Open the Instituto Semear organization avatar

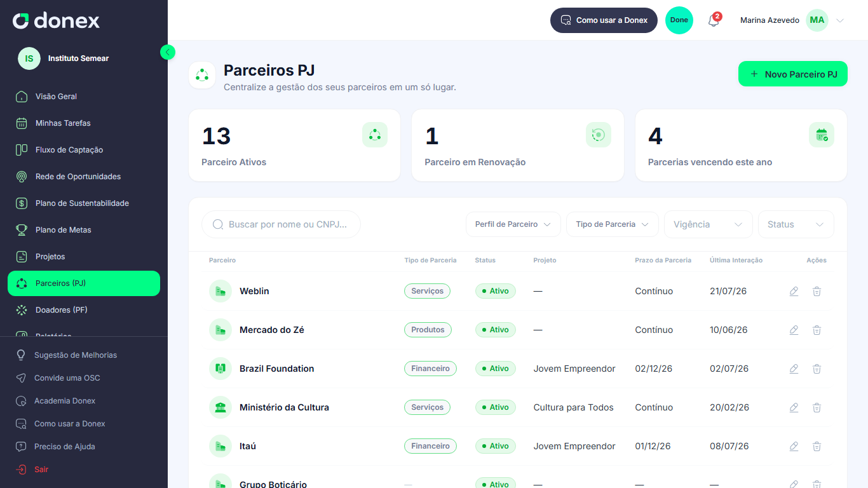(29, 58)
